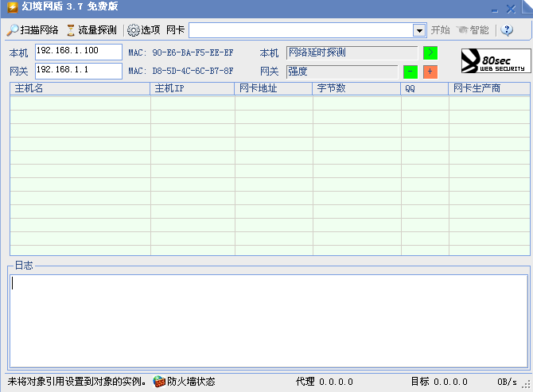This screenshot has height=392, width=533.
Task: Minimize the 幻境网盾 window
Action: tap(495, 10)
